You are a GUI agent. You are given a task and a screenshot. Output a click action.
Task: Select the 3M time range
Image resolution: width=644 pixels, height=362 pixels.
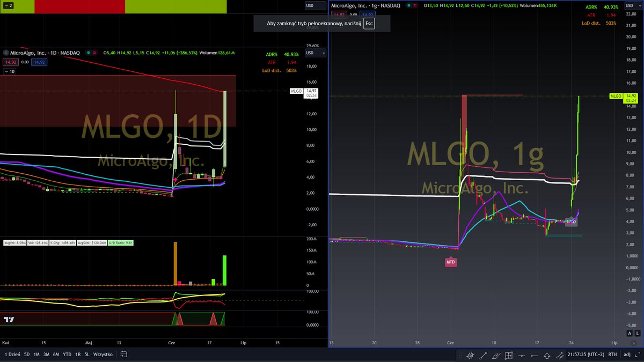pos(46,354)
